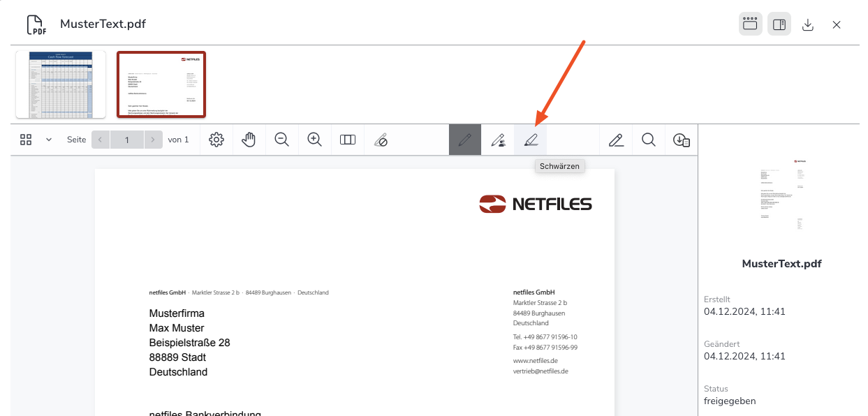Open the viewer settings gear
Screen dimensions: 868x416
tap(216, 140)
